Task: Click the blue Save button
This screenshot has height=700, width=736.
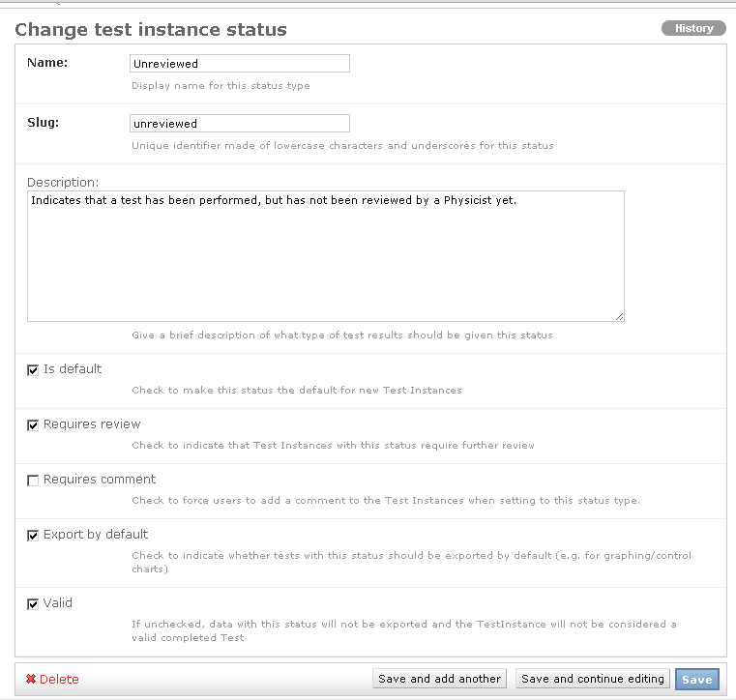Action: pos(697,680)
